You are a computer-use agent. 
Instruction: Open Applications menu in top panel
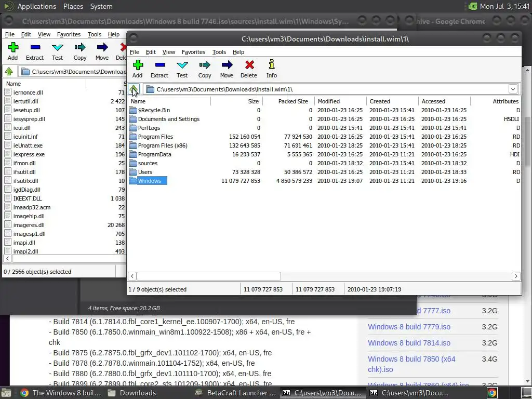tap(37, 6)
